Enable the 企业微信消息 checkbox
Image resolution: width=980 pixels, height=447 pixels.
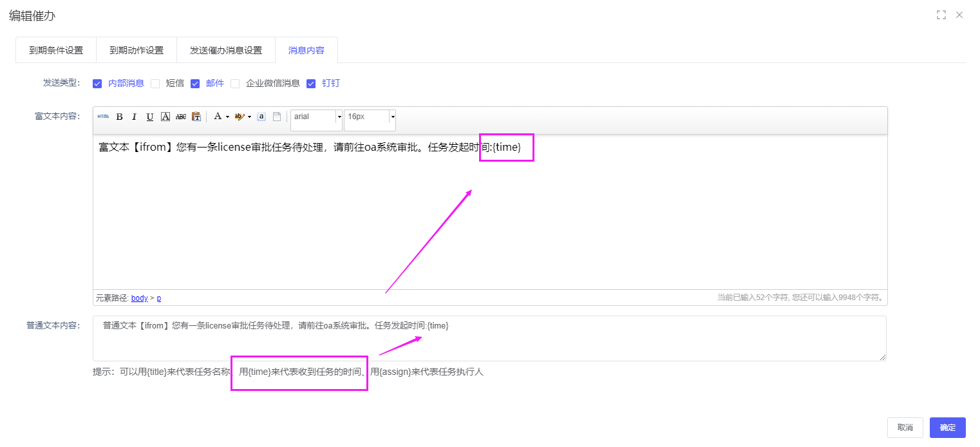pos(235,83)
